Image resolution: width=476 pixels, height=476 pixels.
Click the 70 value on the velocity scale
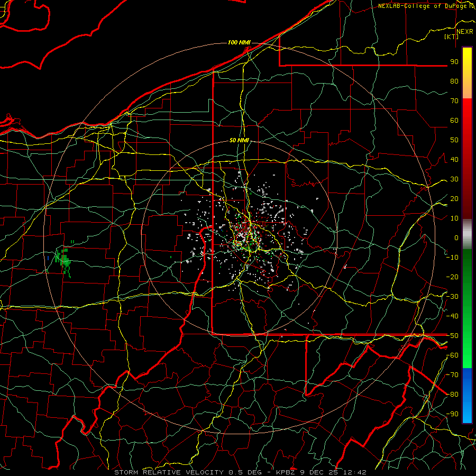(454, 101)
